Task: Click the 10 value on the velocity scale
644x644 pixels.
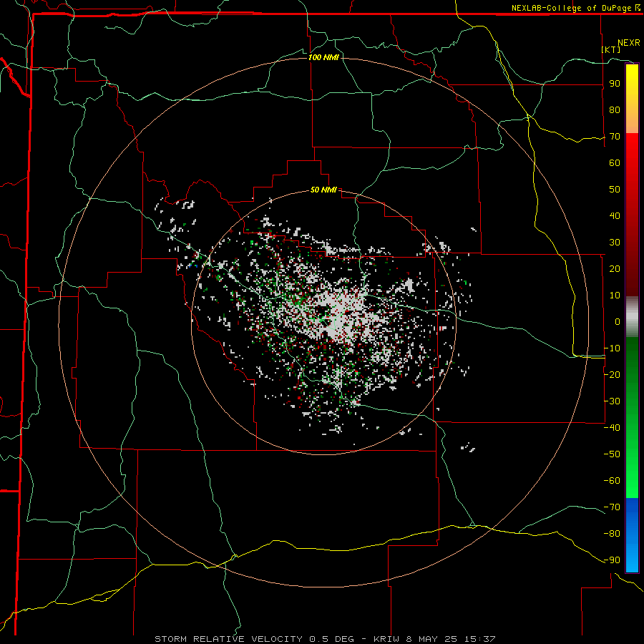Action: tap(615, 296)
